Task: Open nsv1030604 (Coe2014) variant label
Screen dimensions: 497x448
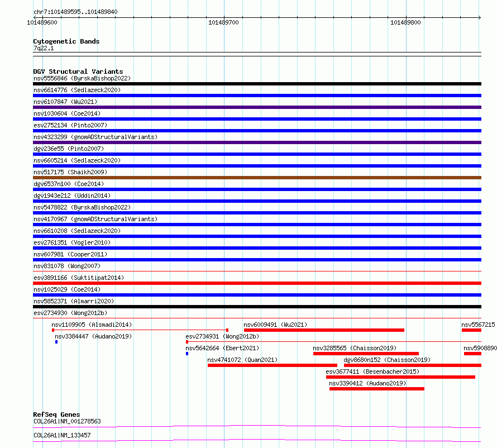Action: coord(67,113)
